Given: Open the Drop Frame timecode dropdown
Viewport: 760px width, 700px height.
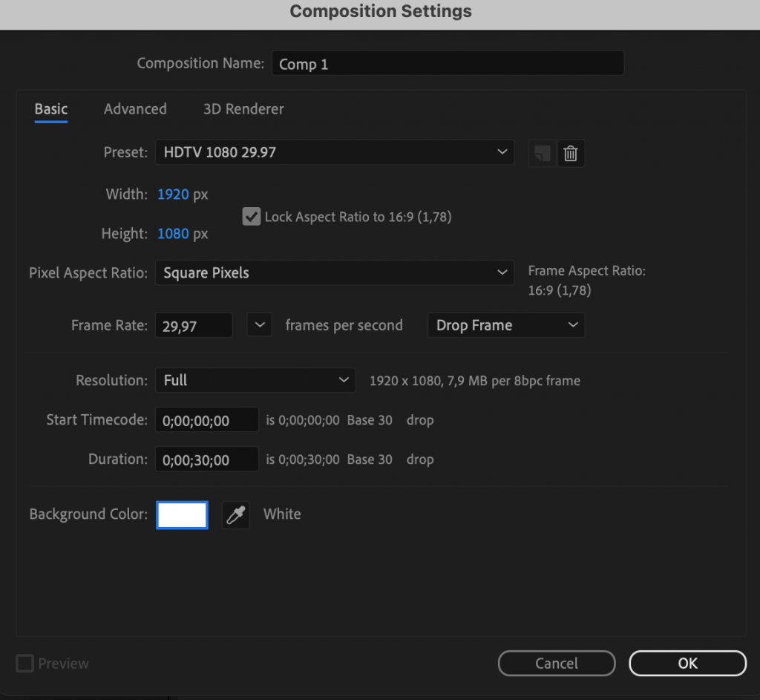Looking at the screenshot, I should tap(505, 324).
